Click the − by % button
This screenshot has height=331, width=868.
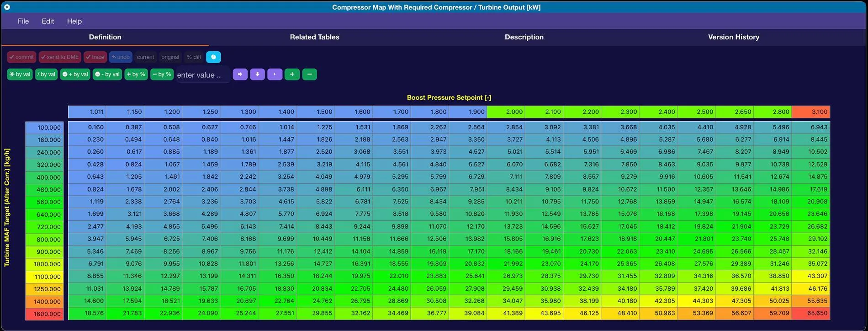(162, 75)
